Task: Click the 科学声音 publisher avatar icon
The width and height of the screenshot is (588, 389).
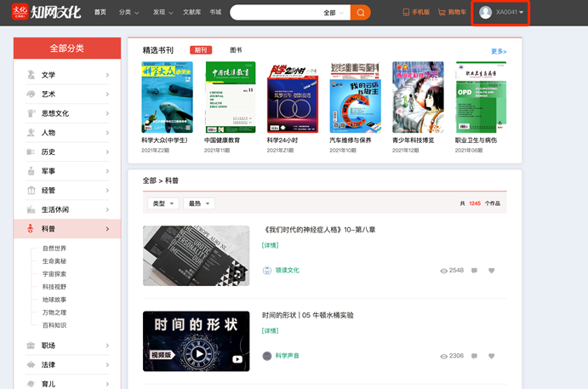Action: click(267, 356)
